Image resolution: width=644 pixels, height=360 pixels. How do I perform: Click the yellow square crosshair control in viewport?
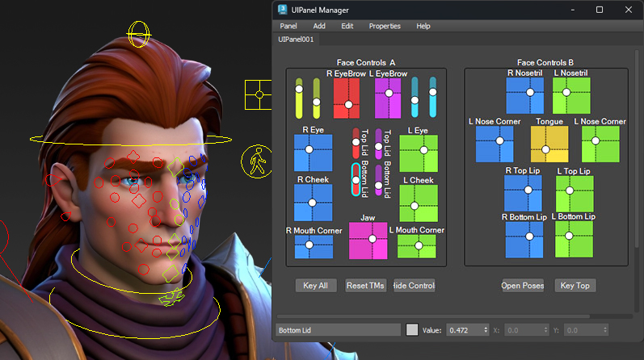(x=259, y=94)
